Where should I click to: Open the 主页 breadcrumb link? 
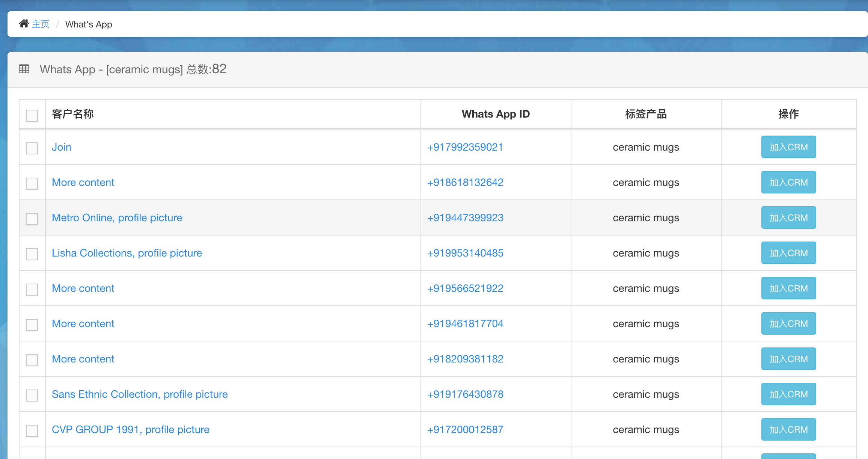41,24
